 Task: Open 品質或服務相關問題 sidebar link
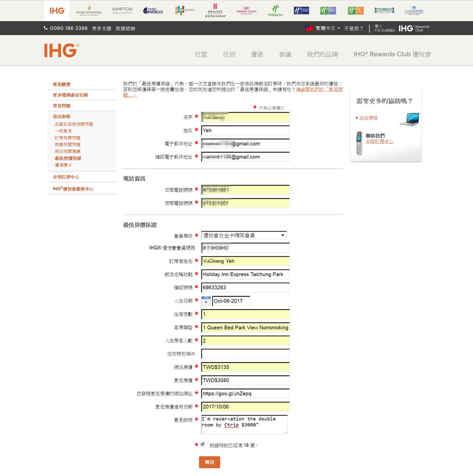coord(74,124)
